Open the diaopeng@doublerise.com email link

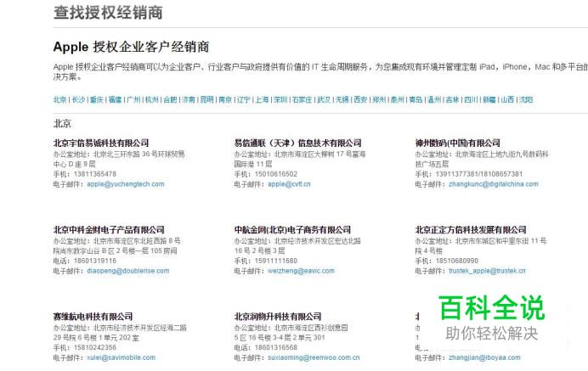pyautogui.click(x=127, y=271)
